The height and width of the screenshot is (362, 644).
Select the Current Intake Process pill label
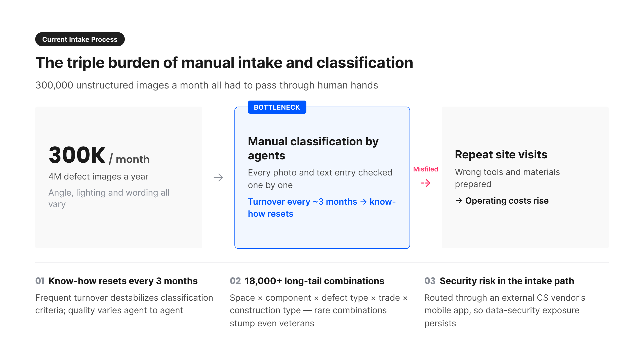pos(80,39)
